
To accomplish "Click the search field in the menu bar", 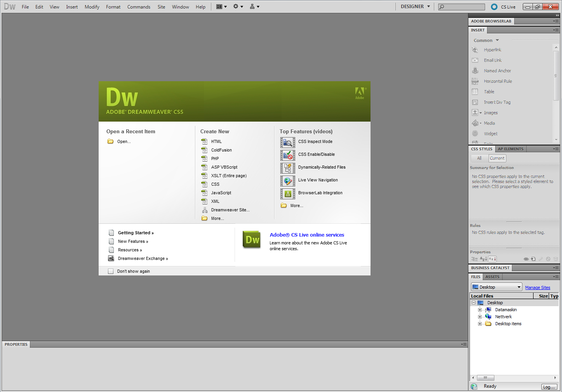I will coord(461,7).
